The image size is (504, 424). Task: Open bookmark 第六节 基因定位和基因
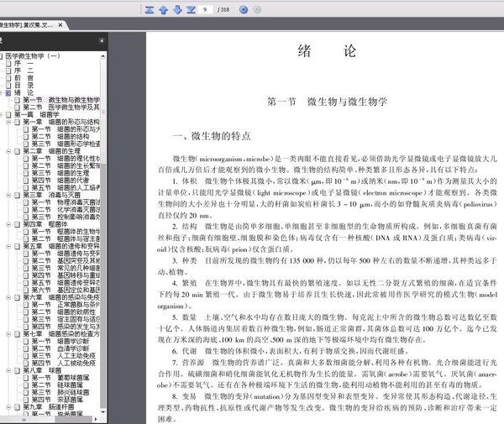pos(66,290)
